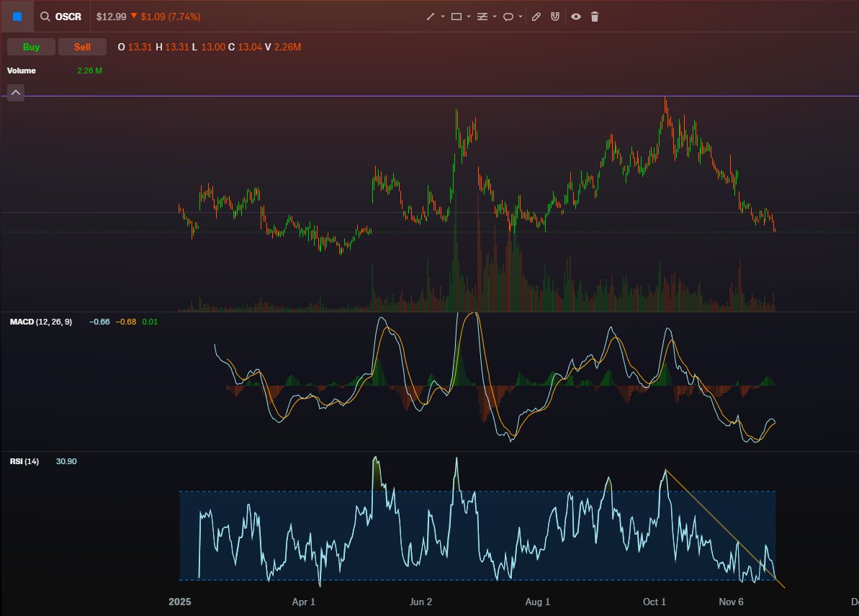Click the Aug 1 date axis label
The height and width of the screenshot is (616, 859).
537,602
